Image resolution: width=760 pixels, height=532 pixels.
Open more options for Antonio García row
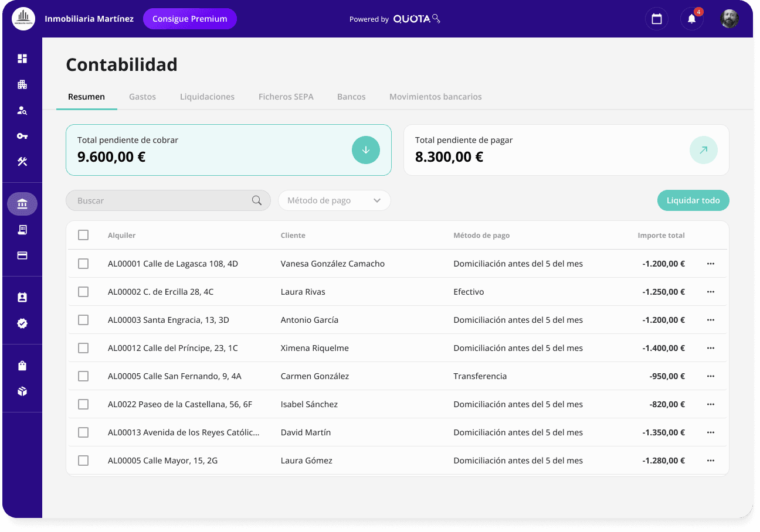click(711, 320)
